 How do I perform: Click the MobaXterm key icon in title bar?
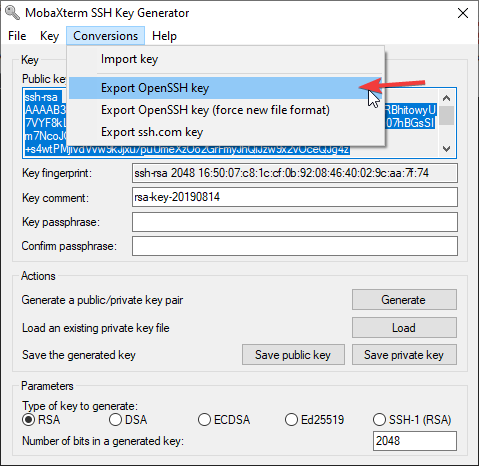[x=13, y=13]
